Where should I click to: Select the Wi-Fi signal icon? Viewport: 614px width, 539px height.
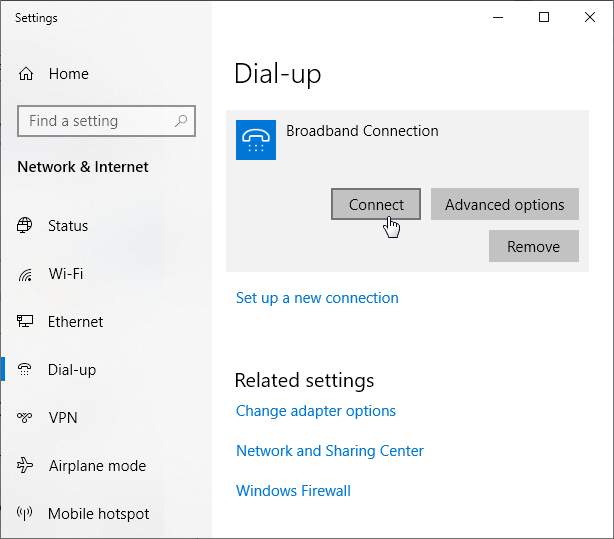(x=25, y=274)
